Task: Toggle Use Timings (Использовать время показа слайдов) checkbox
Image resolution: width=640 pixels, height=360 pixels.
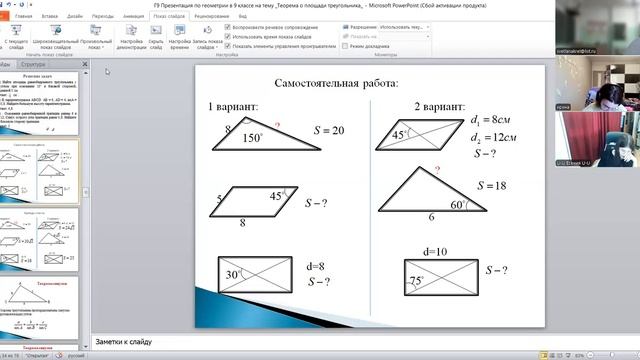Action: tap(228, 37)
